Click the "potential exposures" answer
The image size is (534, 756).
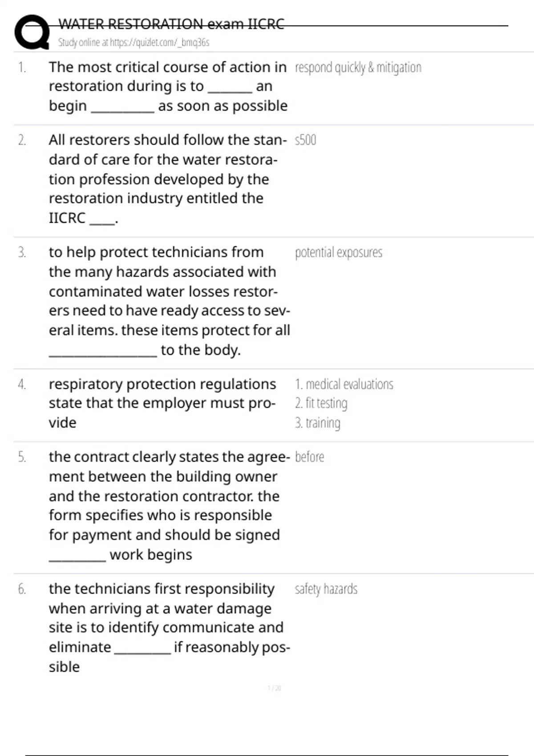(338, 253)
